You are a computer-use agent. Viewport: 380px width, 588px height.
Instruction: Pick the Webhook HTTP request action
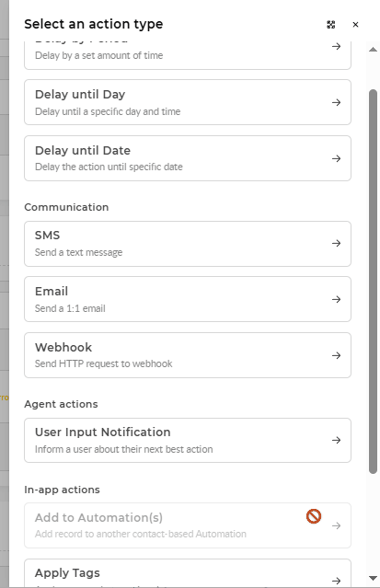(x=188, y=355)
